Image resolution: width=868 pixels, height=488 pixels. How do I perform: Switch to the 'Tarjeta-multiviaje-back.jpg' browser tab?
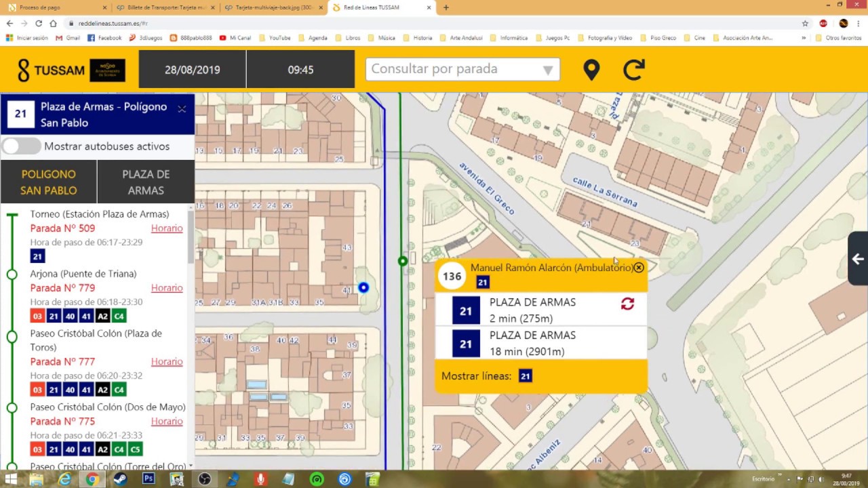coord(273,7)
